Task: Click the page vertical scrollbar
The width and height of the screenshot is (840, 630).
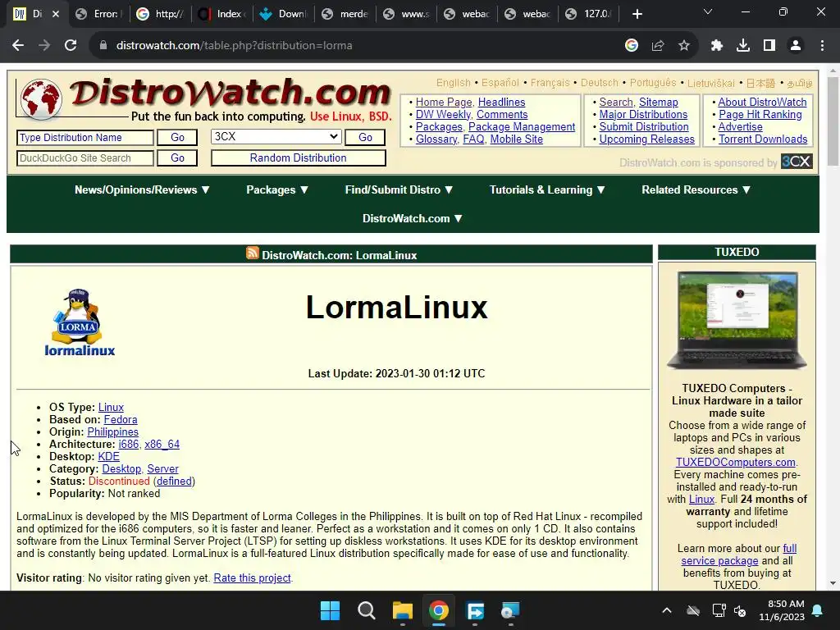Action: [x=833, y=121]
